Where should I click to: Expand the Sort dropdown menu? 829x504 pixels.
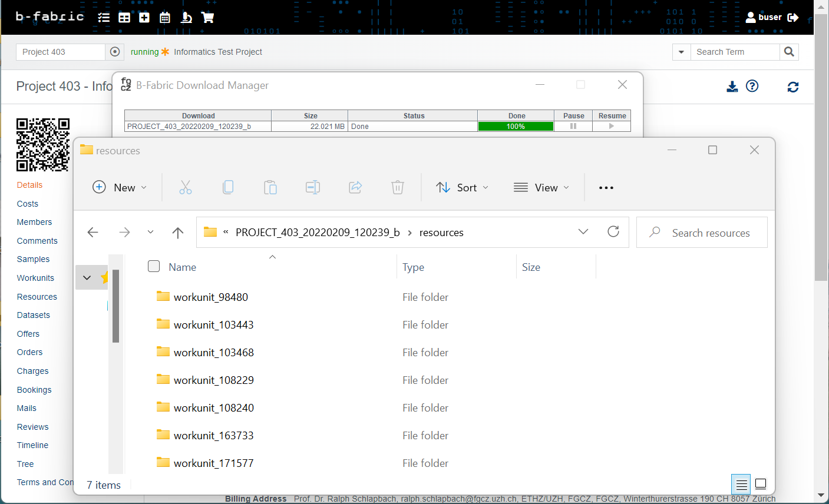tap(463, 188)
